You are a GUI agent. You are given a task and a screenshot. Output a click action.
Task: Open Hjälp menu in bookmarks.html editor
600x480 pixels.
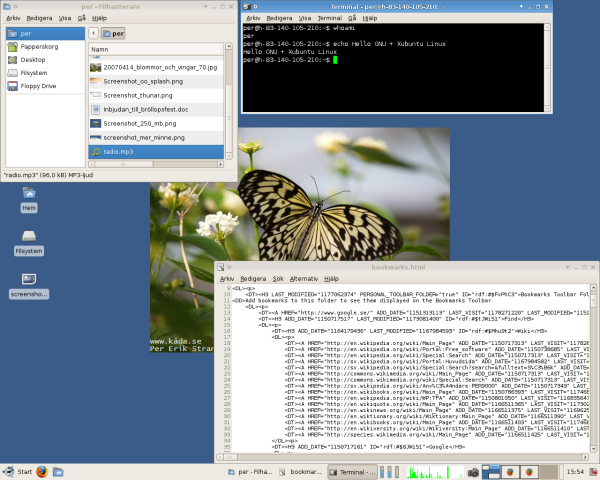point(331,279)
